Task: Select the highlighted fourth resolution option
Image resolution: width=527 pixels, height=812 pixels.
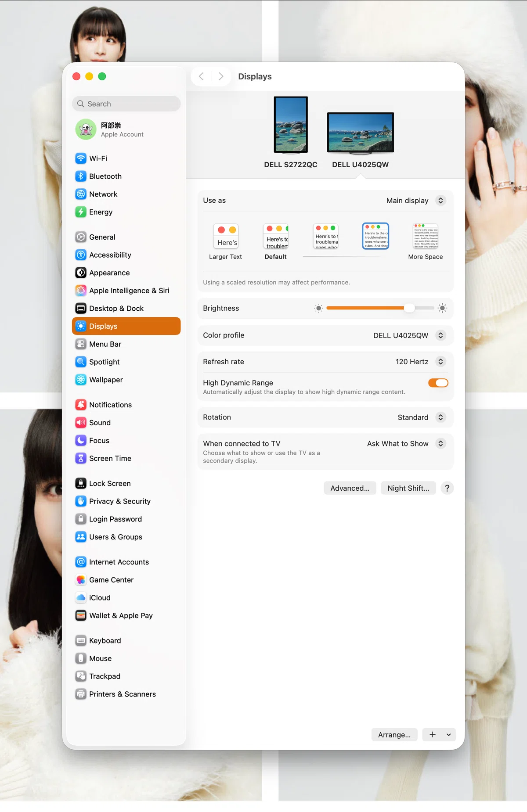Action: coord(375,236)
